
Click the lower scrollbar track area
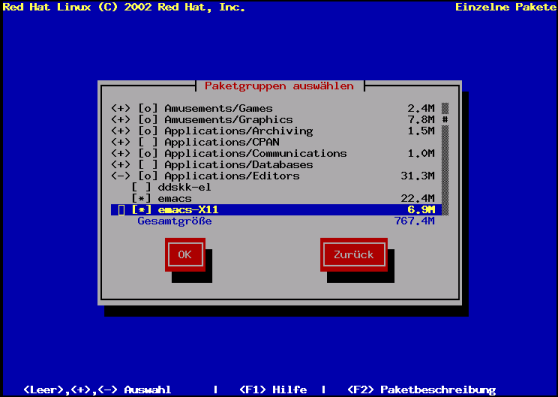click(445, 170)
